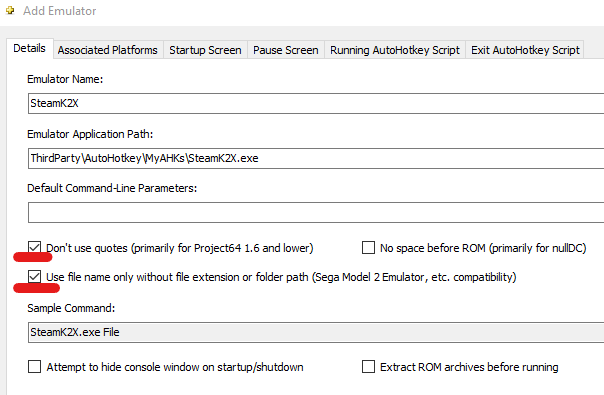The width and height of the screenshot is (604, 395).
Task: Click the Add Emulator title text
Action: tap(60, 11)
